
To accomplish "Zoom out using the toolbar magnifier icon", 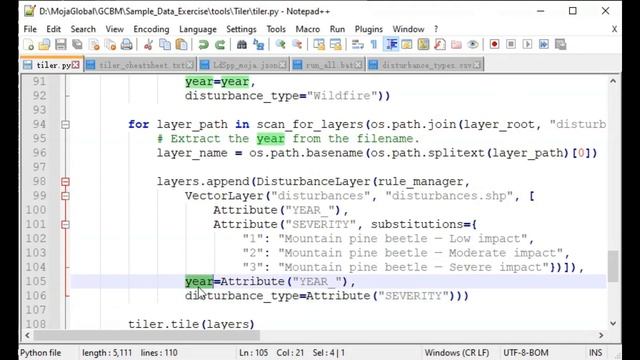I will point(297,44).
